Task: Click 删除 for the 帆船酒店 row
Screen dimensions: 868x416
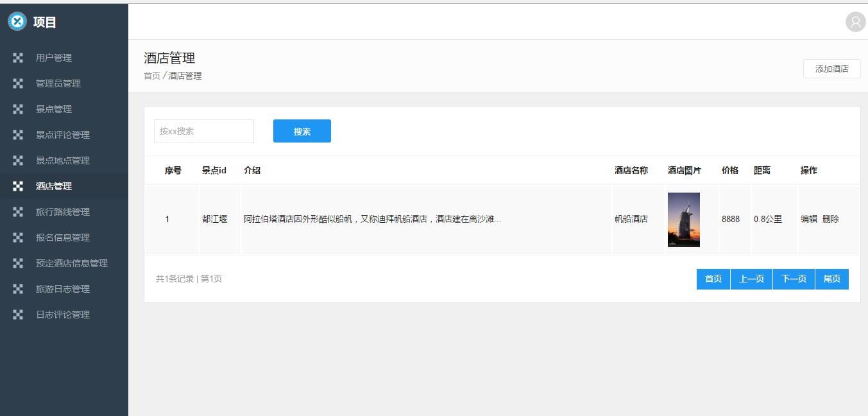Action: [831, 219]
